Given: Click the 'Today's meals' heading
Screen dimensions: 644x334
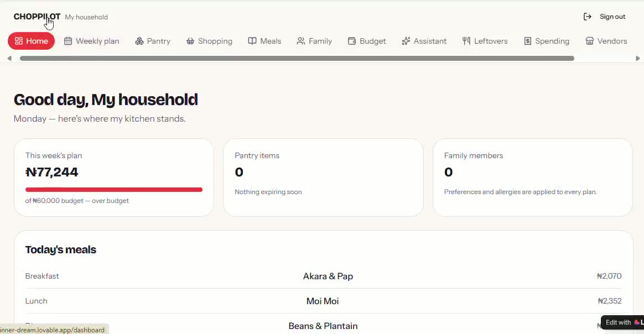Looking at the screenshot, I should click(x=60, y=249).
